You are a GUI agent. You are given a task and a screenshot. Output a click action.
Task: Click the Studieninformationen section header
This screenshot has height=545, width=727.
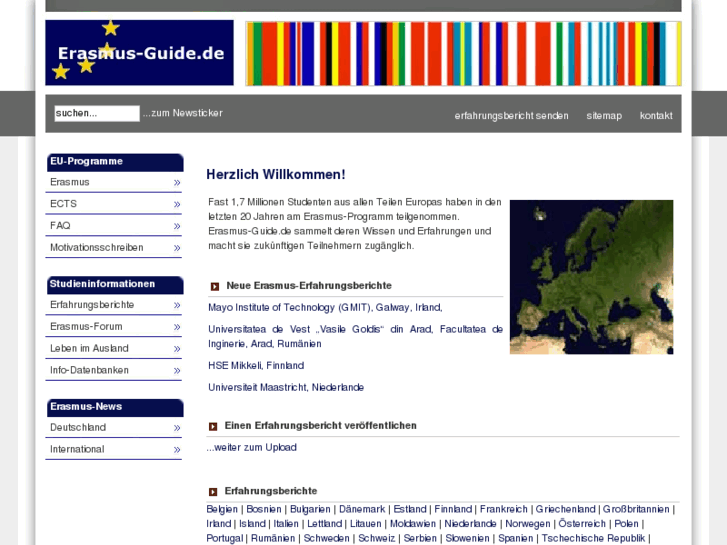point(115,284)
